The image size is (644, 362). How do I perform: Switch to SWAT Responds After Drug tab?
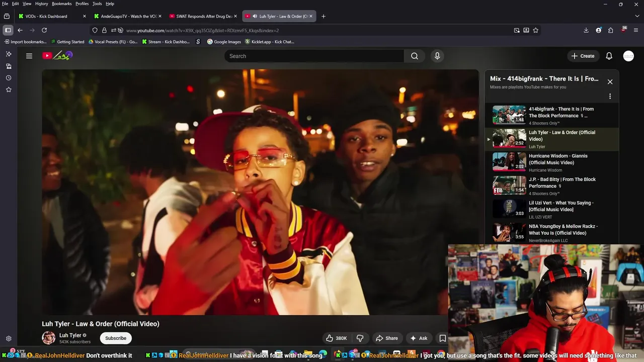pyautogui.click(x=203, y=16)
